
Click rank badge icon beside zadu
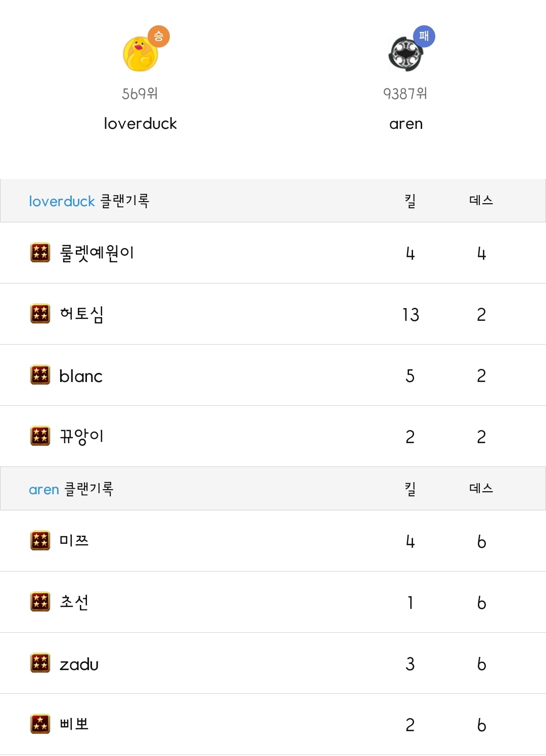(x=40, y=663)
